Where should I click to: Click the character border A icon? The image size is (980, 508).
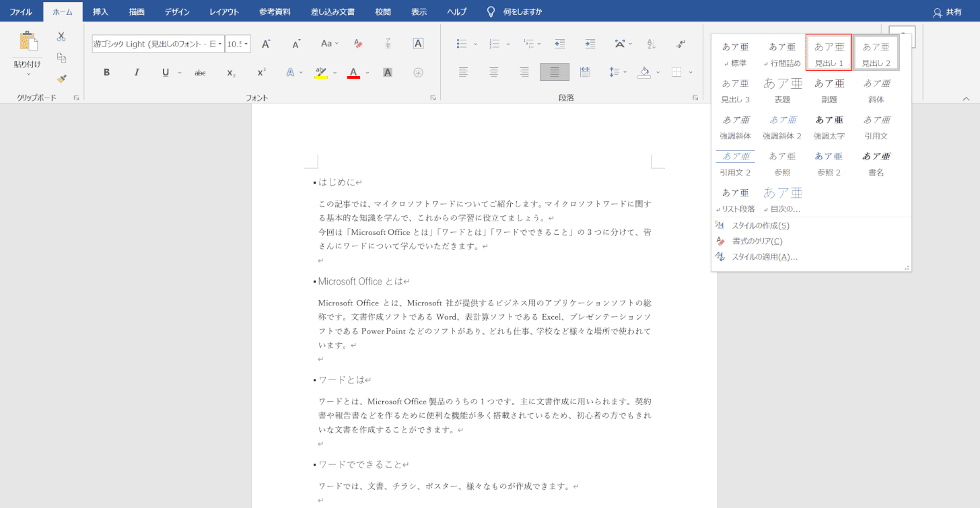point(418,44)
